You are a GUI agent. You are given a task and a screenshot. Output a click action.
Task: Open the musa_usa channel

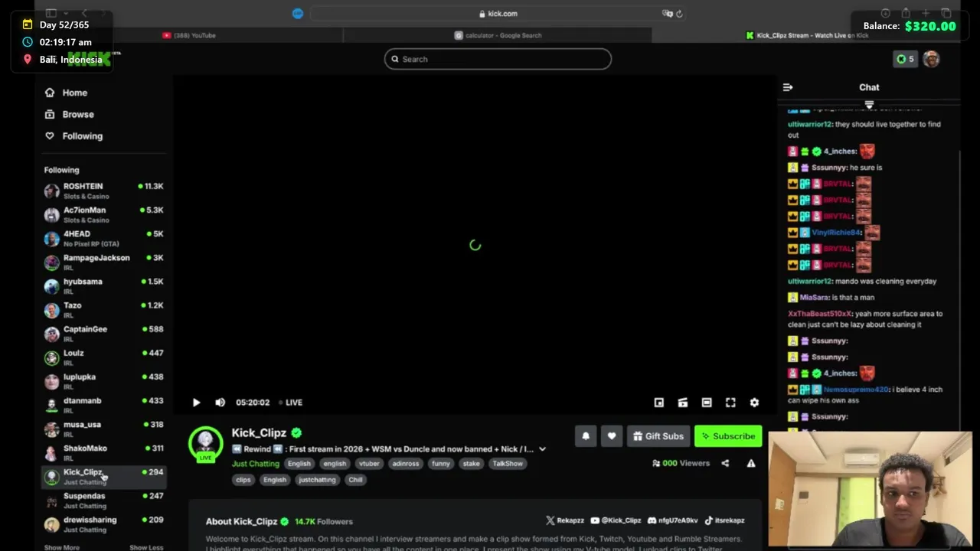(103, 429)
